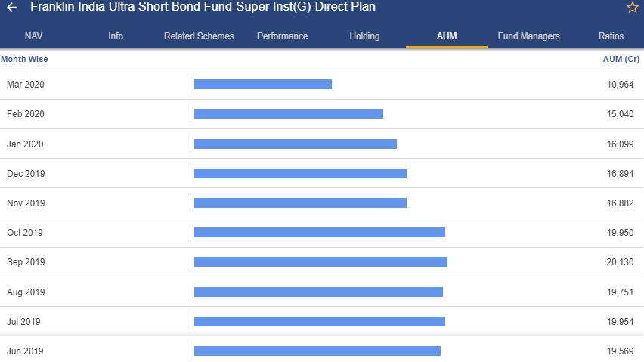
Task: Select the Sep 2019 AUM bar
Action: [320, 261]
